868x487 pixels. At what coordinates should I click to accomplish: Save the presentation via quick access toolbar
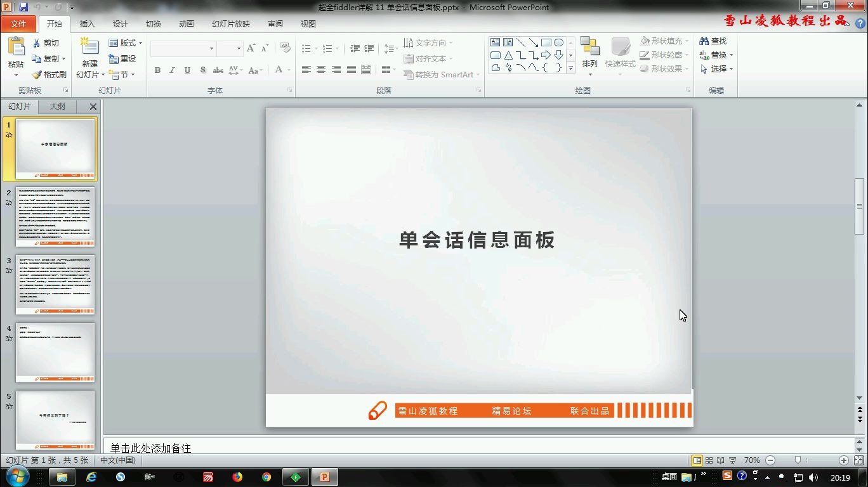tap(23, 7)
